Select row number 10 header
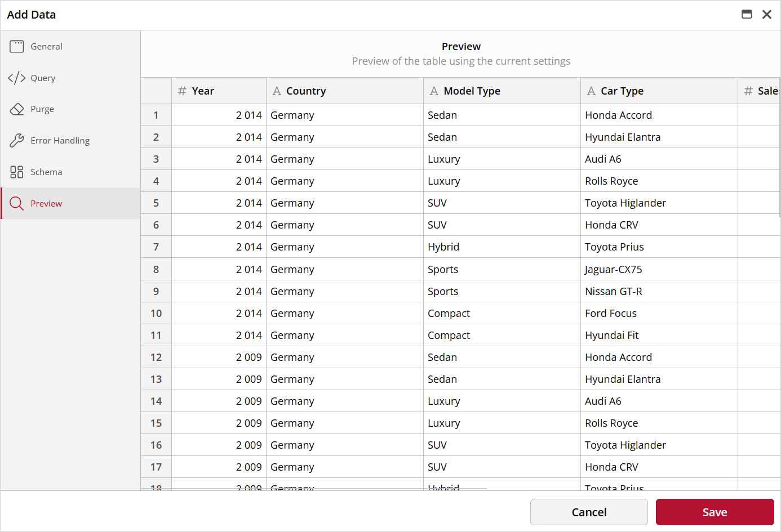Screen dimensions: 781x532 156,314
